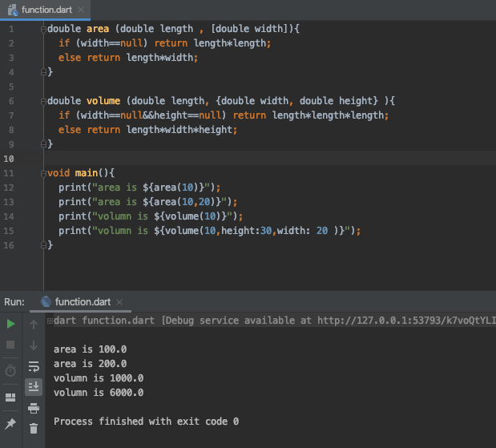The image size is (496, 448).
Task: Click the restore layout grid icon
Action: (x=10, y=398)
